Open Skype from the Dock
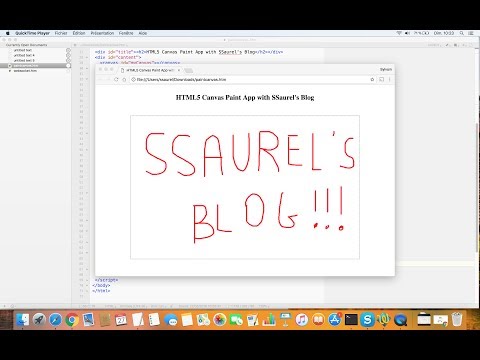 pyautogui.click(x=367, y=320)
